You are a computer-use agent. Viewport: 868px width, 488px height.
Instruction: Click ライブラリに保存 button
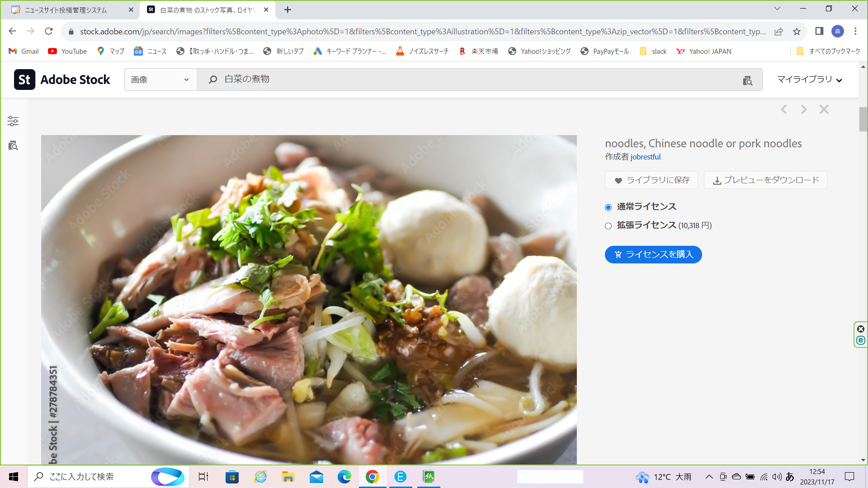[651, 180]
